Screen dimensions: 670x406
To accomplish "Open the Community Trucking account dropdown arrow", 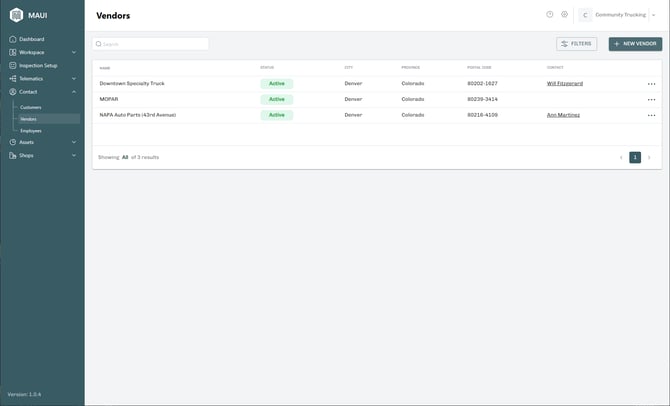I will (653, 15).
